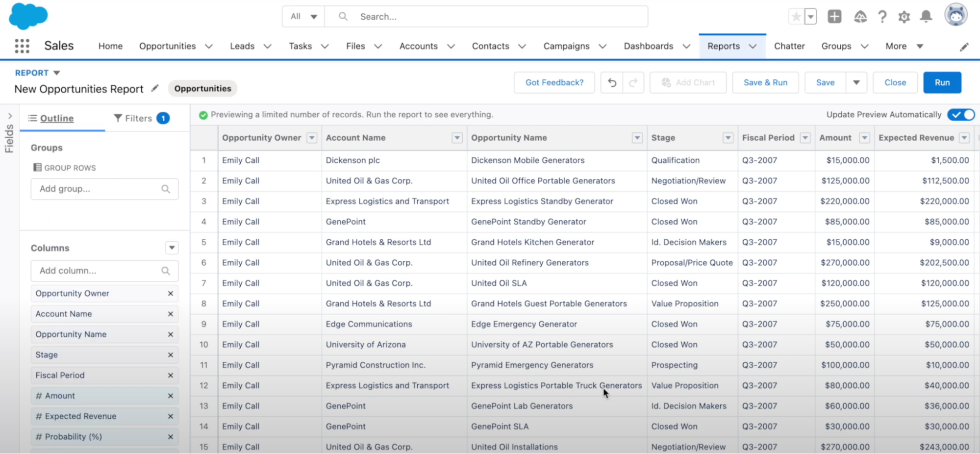Image resolution: width=980 pixels, height=454 pixels.
Task: Open the Opportunity Owner column dropdown
Action: pyautogui.click(x=312, y=138)
